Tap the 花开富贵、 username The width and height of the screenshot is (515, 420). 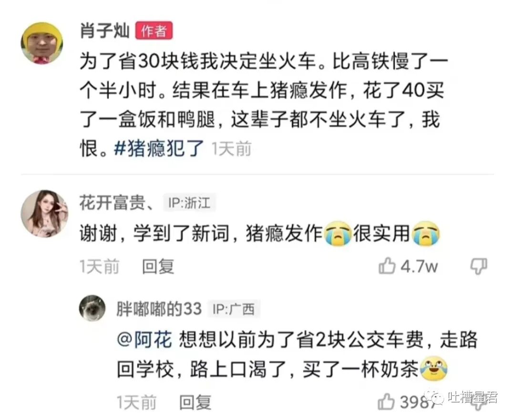pos(118,202)
